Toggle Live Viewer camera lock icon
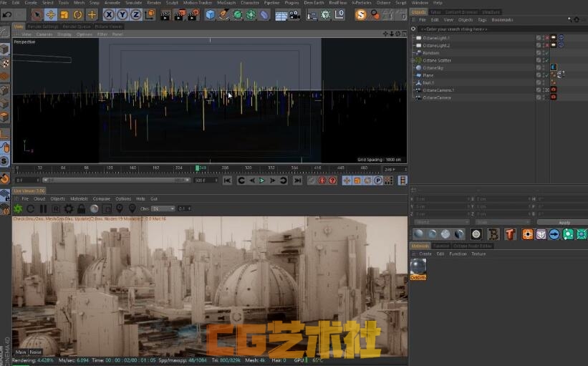The width and height of the screenshot is (588, 366). click(82, 209)
